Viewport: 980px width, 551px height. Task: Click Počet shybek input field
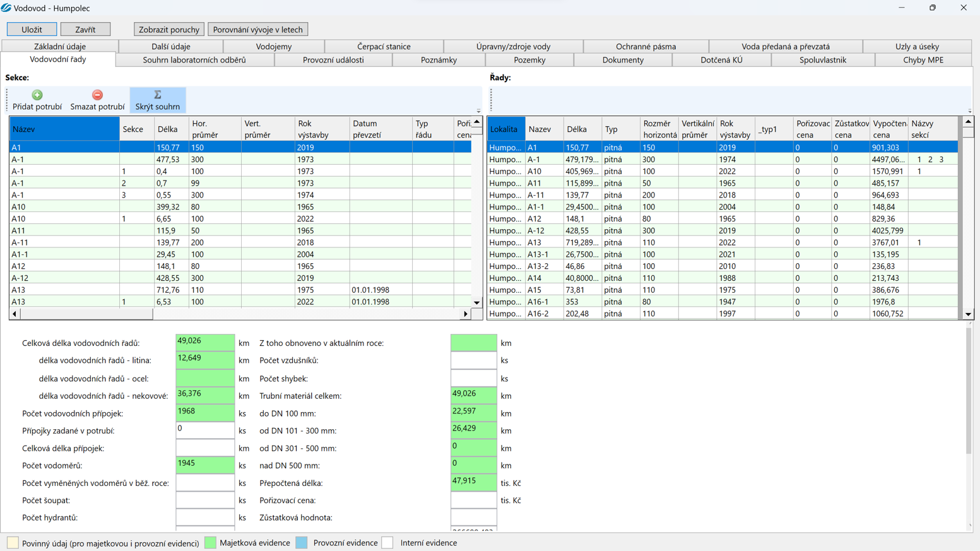(474, 379)
